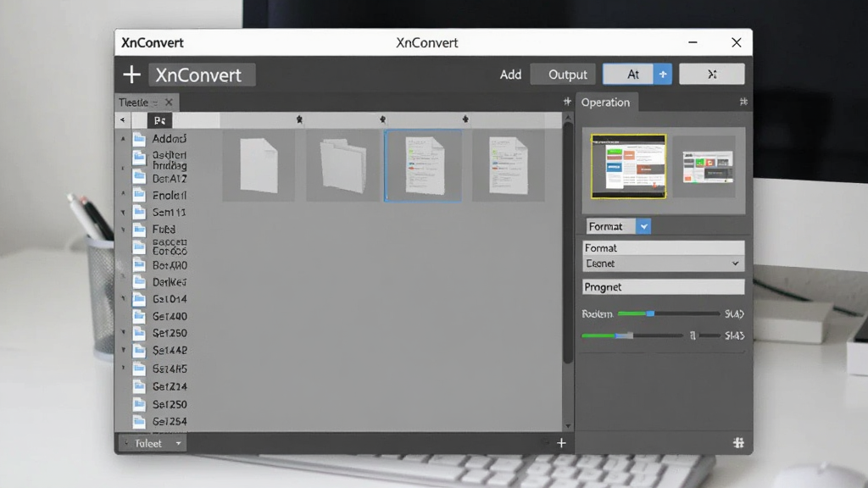This screenshot has width=868, height=488.
Task: Open the Ceonet combo box
Action: click(663, 264)
